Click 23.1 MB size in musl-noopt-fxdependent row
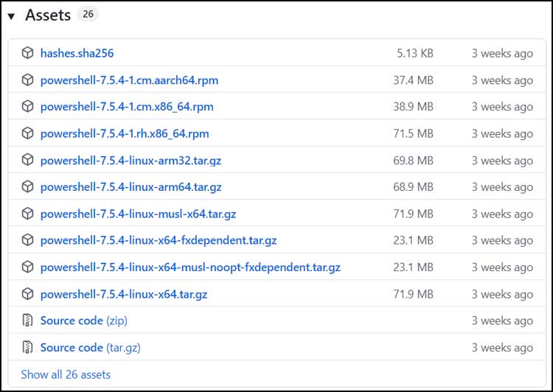The image size is (553, 392). tap(414, 267)
